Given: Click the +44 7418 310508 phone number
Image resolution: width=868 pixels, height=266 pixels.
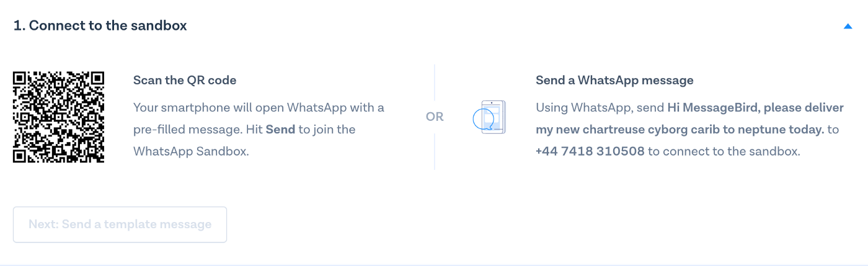Looking at the screenshot, I should (x=590, y=151).
